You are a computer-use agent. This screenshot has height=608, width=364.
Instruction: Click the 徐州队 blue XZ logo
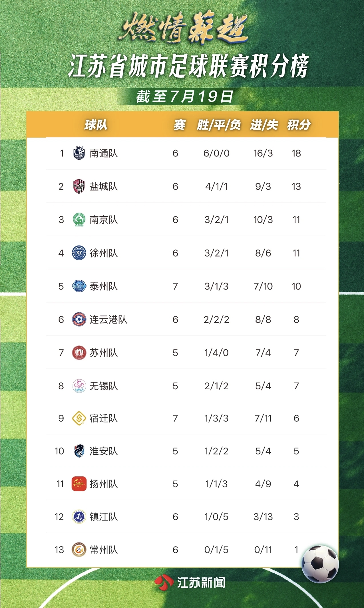pyautogui.click(x=79, y=253)
